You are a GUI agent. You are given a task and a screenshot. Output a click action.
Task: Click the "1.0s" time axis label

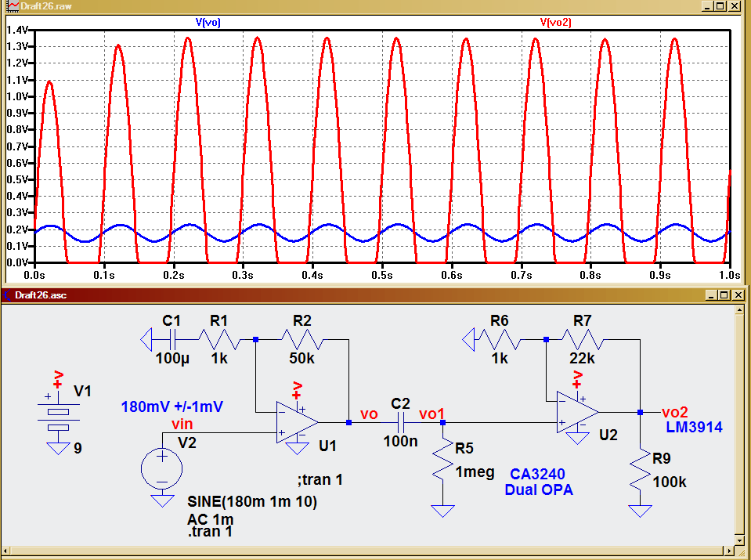coord(729,276)
